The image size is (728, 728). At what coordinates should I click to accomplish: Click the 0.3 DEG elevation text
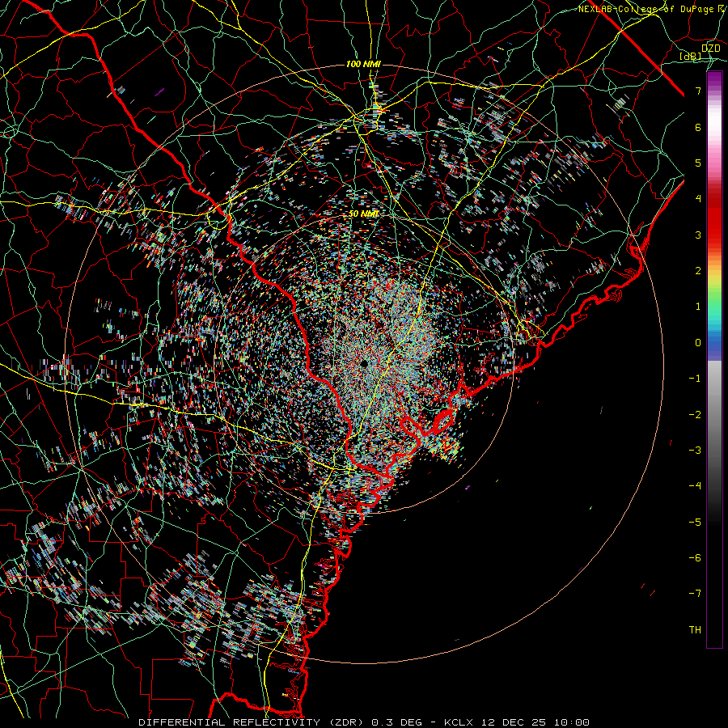click(396, 722)
